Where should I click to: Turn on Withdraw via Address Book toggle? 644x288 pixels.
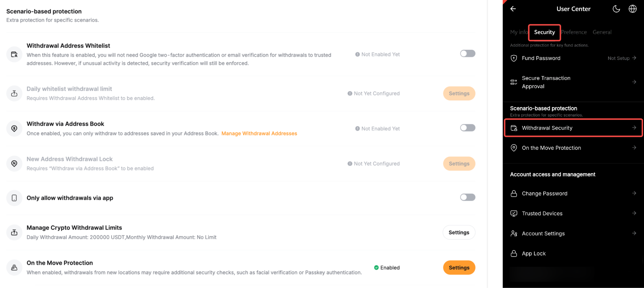[x=468, y=128]
